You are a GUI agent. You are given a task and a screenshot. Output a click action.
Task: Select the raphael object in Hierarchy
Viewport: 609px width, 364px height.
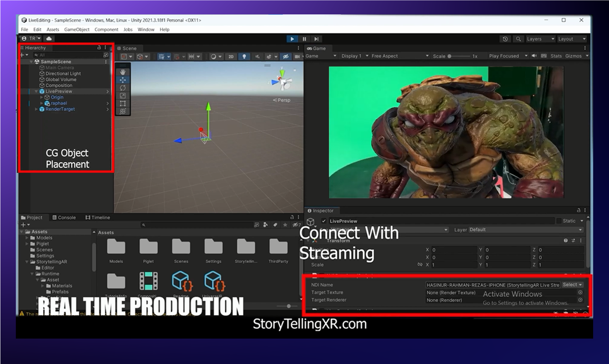pos(59,103)
